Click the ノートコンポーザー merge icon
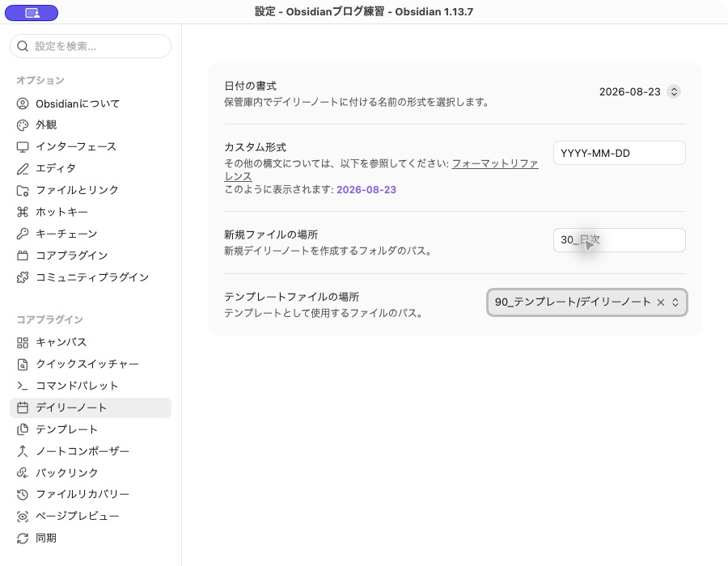 coord(23,451)
